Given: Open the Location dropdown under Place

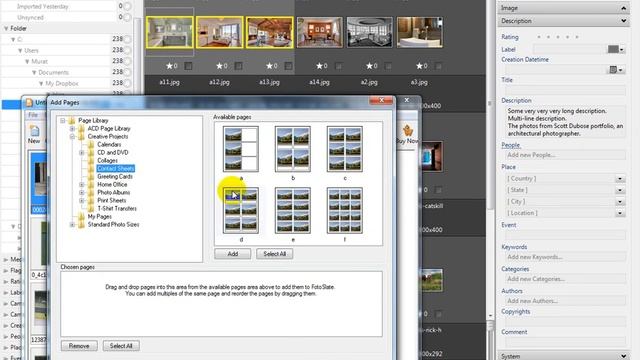Looking at the screenshot, I should (x=620, y=213).
